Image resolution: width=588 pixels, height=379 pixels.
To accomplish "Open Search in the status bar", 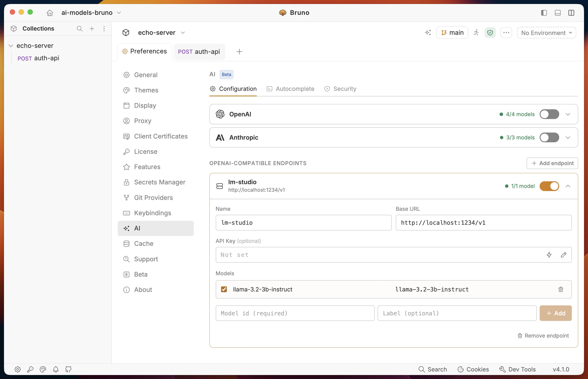I will tap(433, 369).
